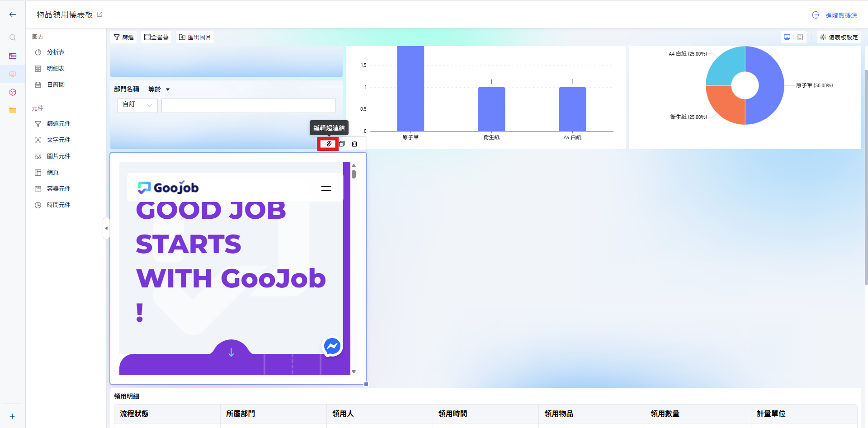This screenshot has height=428, width=868.
Task: Switch to desktop view layout
Action: (x=787, y=37)
